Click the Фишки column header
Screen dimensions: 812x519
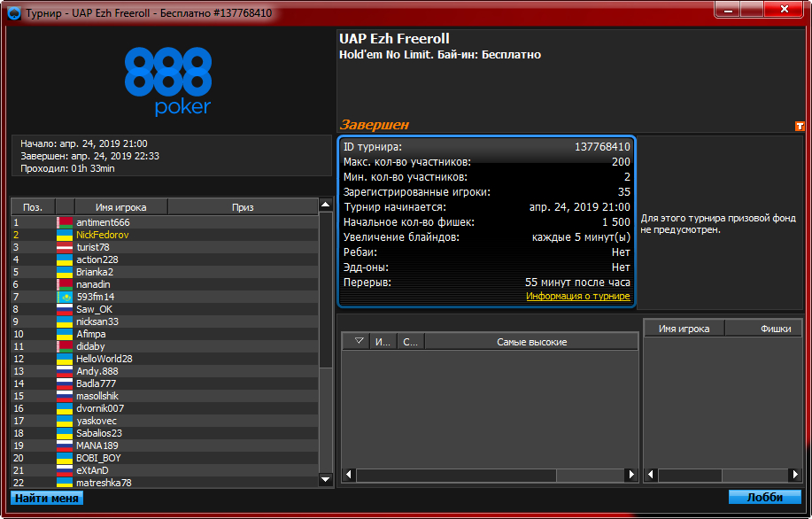point(764,329)
